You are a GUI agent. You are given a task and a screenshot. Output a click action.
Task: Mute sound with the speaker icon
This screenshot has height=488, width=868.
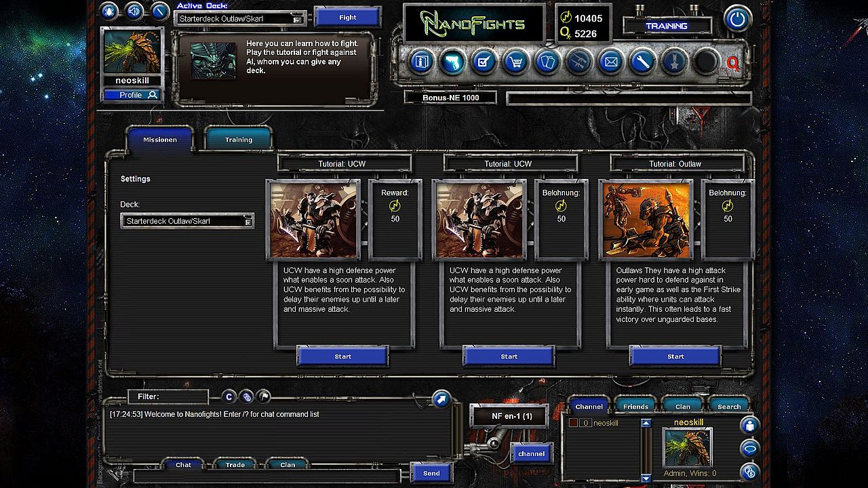tap(134, 11)
